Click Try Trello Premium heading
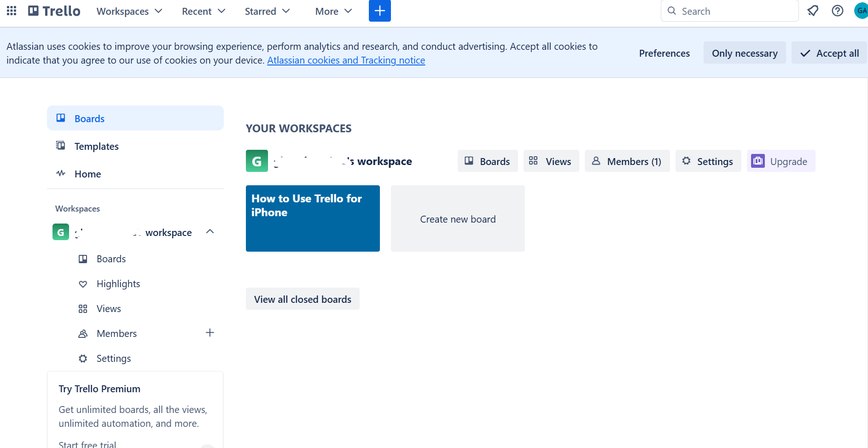The image size is (868, 448). click(99, 389)
